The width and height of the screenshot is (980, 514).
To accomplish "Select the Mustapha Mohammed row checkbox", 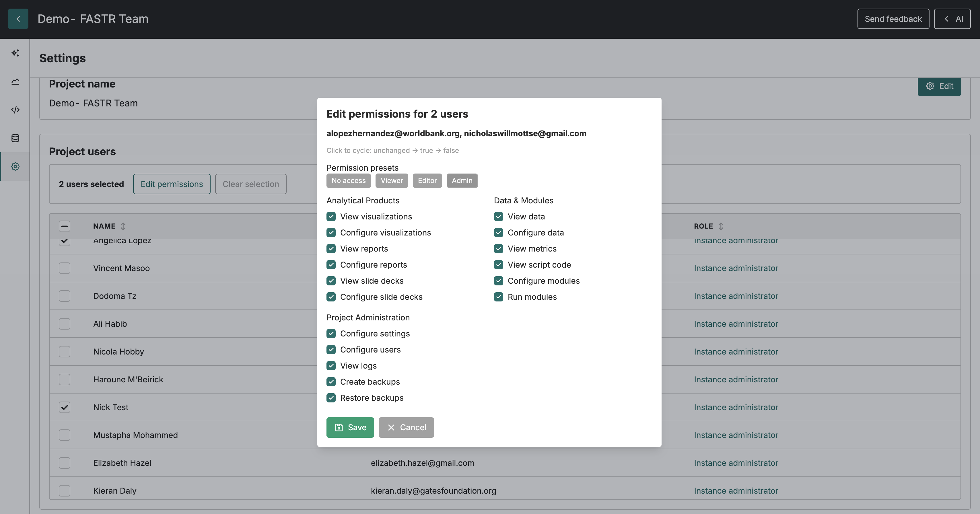I will [x=65, y=435].
